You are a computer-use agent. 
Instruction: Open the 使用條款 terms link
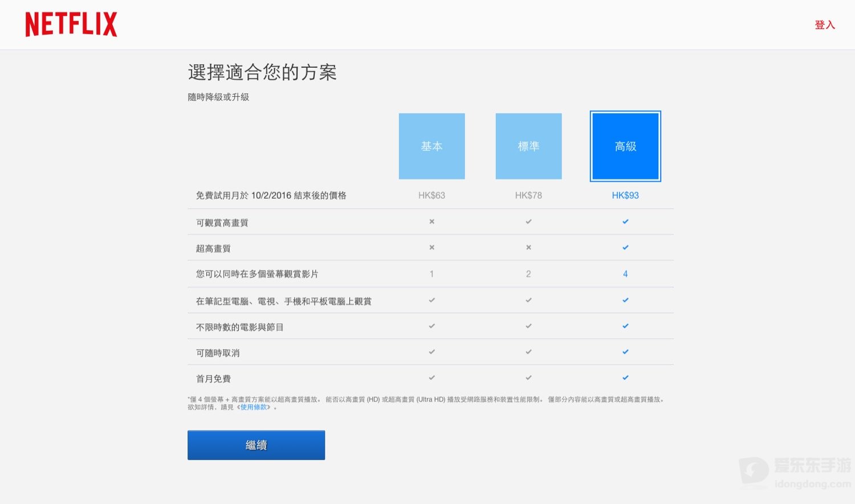click(254, 407)
